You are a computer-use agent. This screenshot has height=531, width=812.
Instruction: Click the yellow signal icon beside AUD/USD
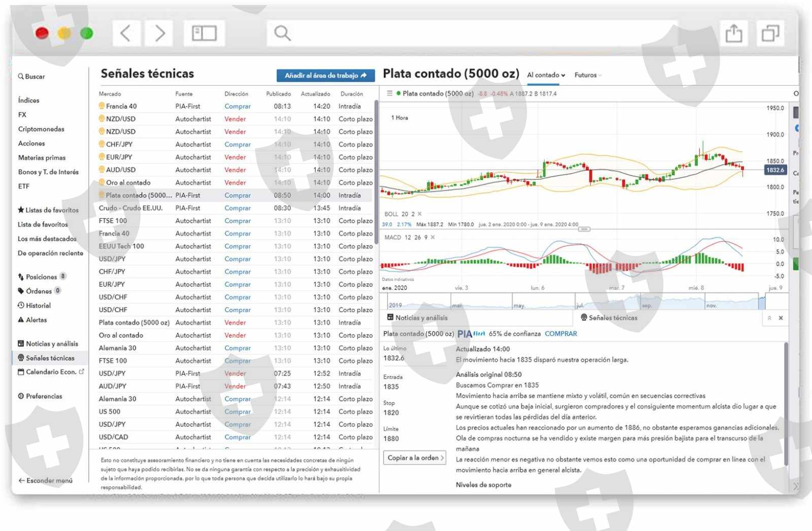point(101,170)
